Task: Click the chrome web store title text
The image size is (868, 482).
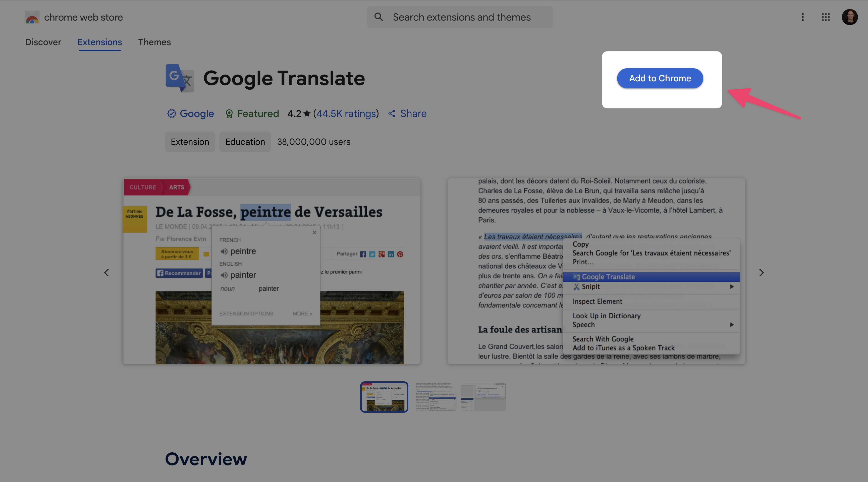Action: coord(84,17)
